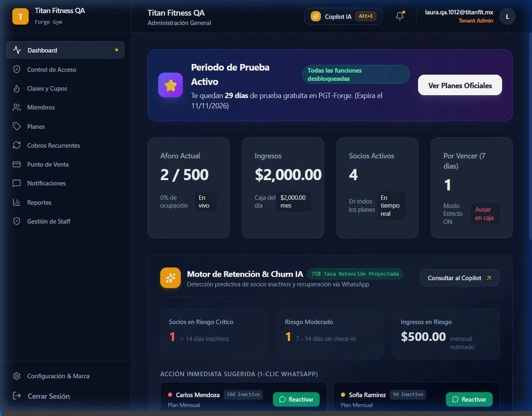The image size is (532, 416).
Task: Go to Cobros Recurrentes
Action: (x=65, y=145)
